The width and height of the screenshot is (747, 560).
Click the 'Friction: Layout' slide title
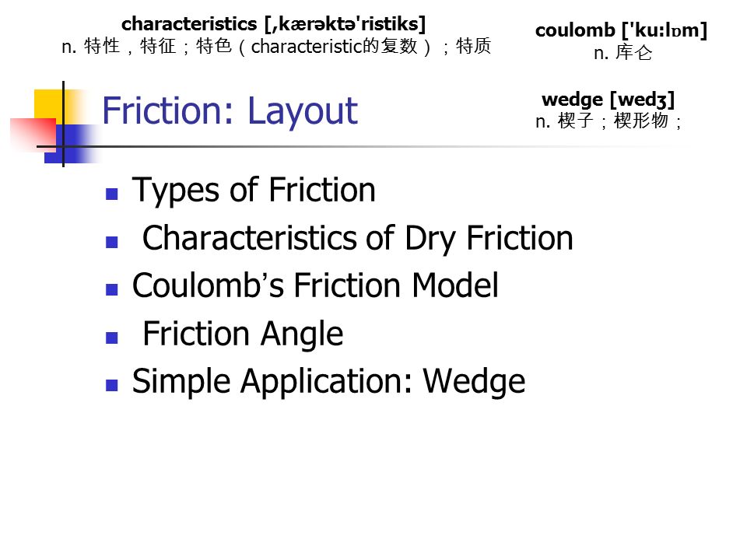click(x=230, y=111)
